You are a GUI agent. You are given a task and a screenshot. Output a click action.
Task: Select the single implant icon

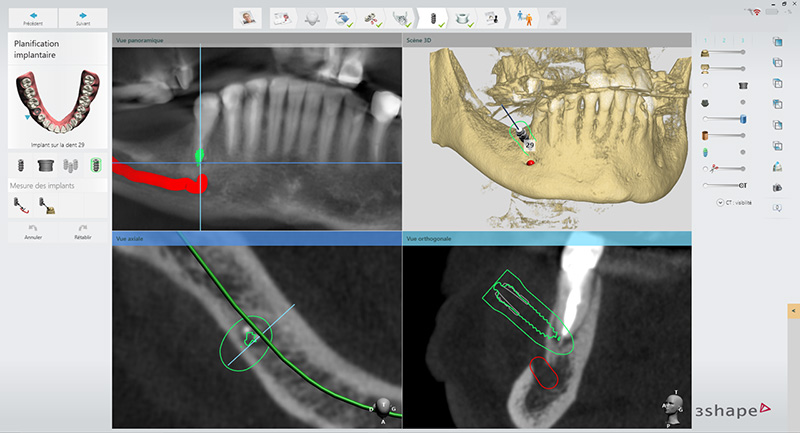click(x=19, y=165)
